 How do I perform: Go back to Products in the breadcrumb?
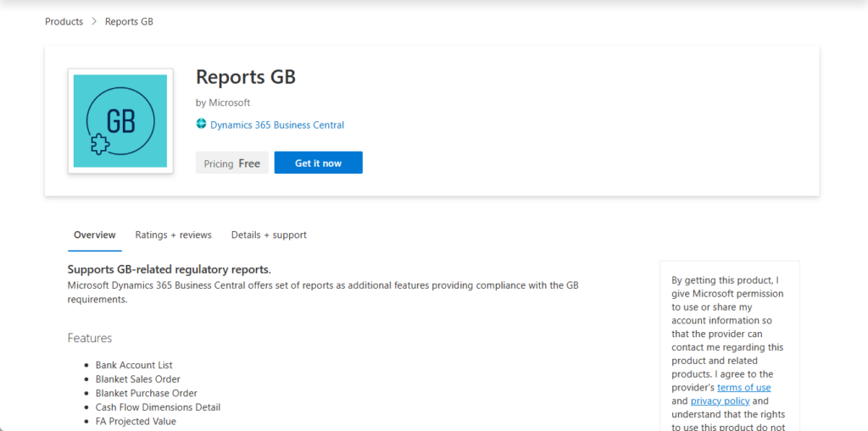click(64, 21)
